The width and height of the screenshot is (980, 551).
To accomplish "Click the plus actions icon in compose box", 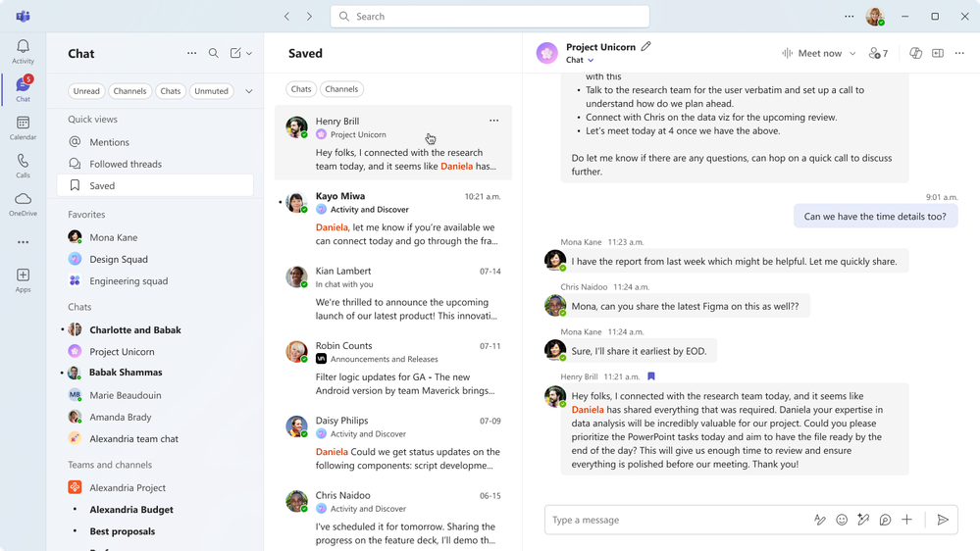I will 906,520.
